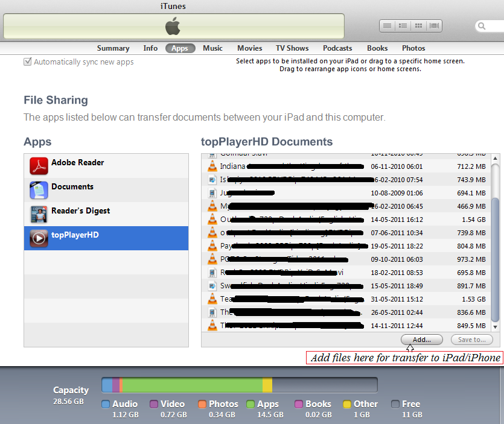The image size is (504, 424).
Task: Open the Info tab
Action: 150,48
